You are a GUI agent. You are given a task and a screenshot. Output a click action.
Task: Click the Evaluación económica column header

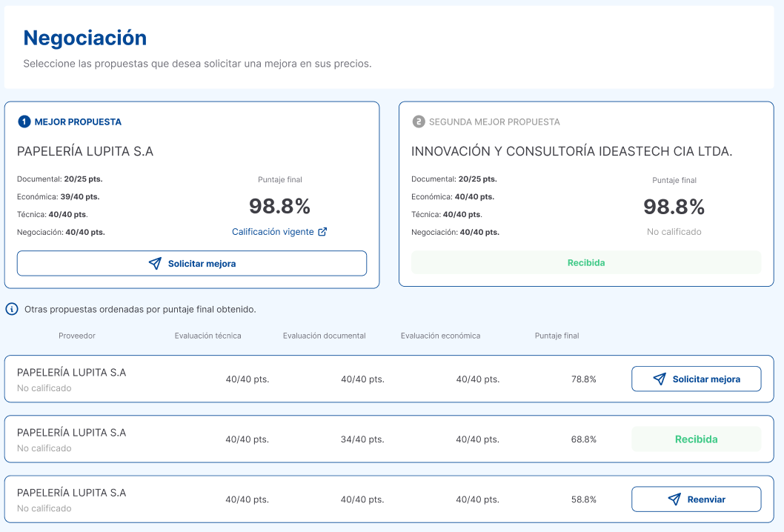440,336
